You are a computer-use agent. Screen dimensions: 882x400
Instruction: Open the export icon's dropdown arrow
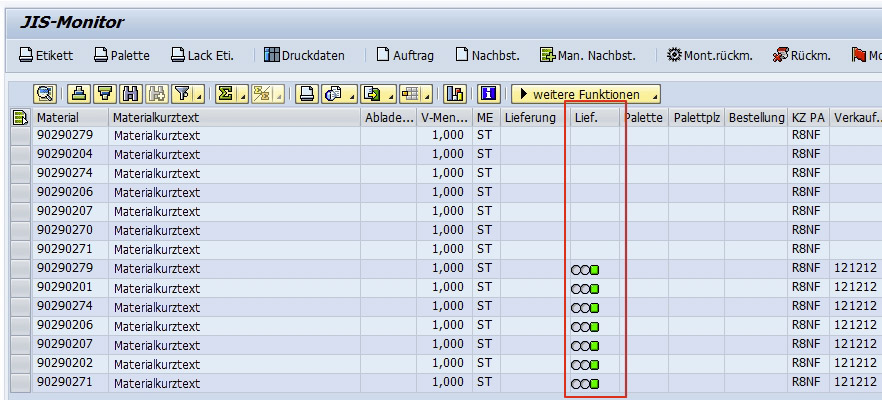(x=390, y=96)
